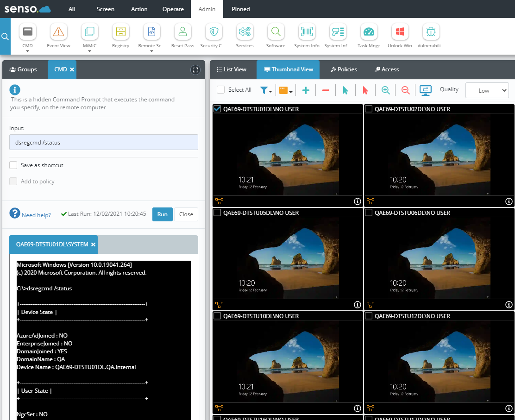Click the red minus remove icon
Image resolution: width=515 pixels, height=420 pixels.
click(x=326, y=90)
